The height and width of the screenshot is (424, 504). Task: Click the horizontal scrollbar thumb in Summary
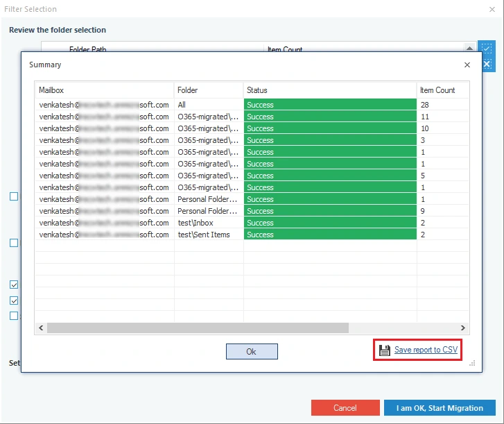pos(198,328)
